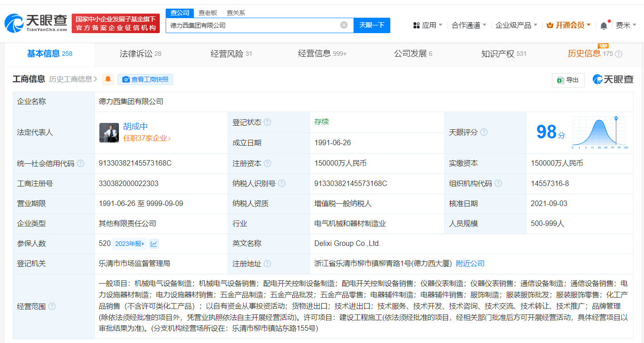Click 行业 value 电气机械和器材制造业
Screen dimensions: 644x343
pyautogui.click(x=350, y=224)
